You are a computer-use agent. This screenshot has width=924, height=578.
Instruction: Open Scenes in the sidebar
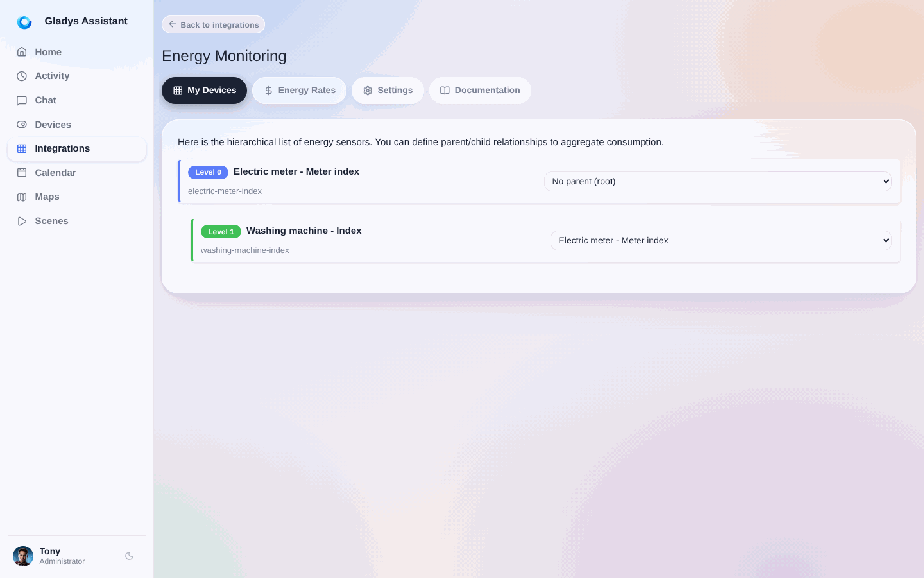pos(76,221)
